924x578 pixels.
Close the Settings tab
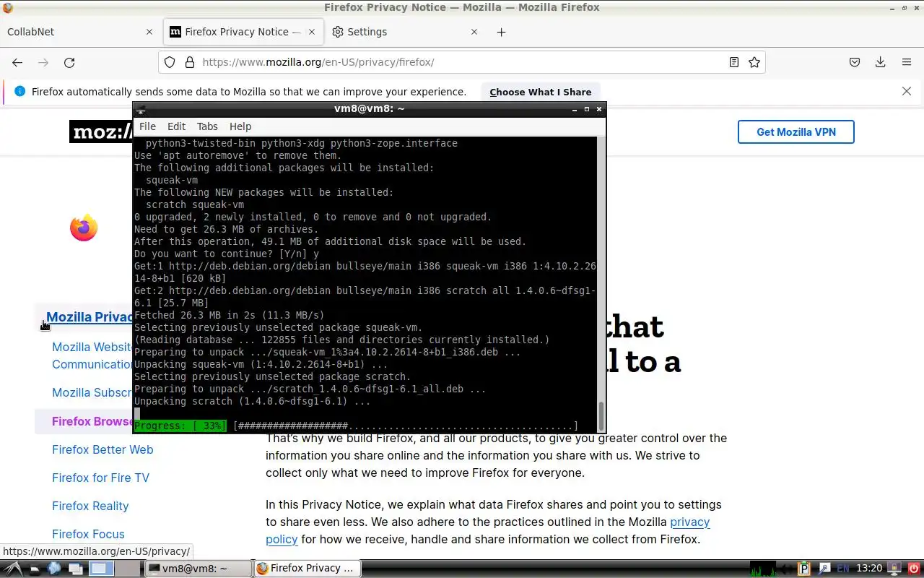(474, 32)
